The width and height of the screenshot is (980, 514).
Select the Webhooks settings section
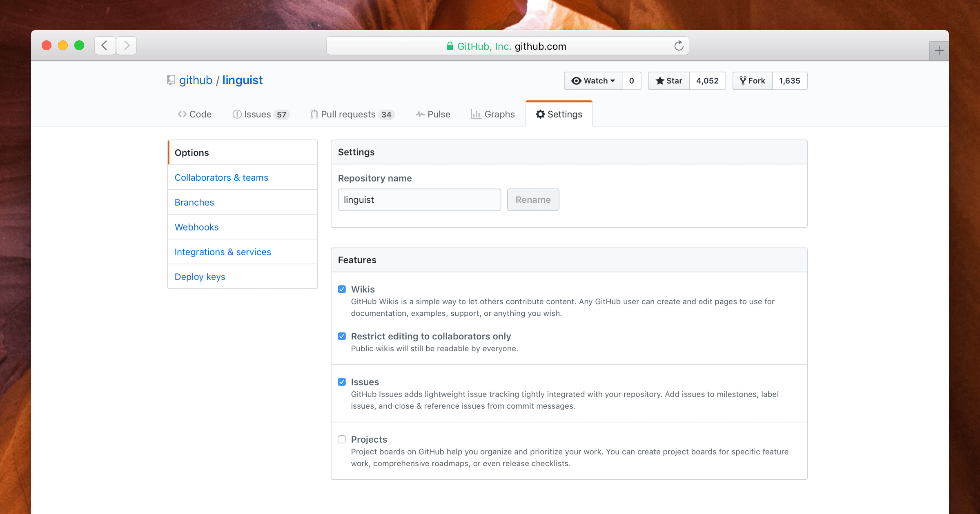coord(197,227)
